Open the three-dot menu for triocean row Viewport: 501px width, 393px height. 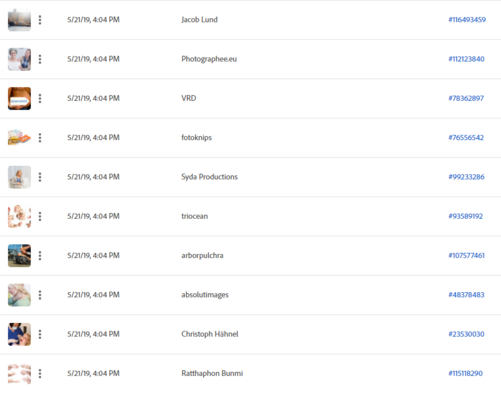pos(40,216)
